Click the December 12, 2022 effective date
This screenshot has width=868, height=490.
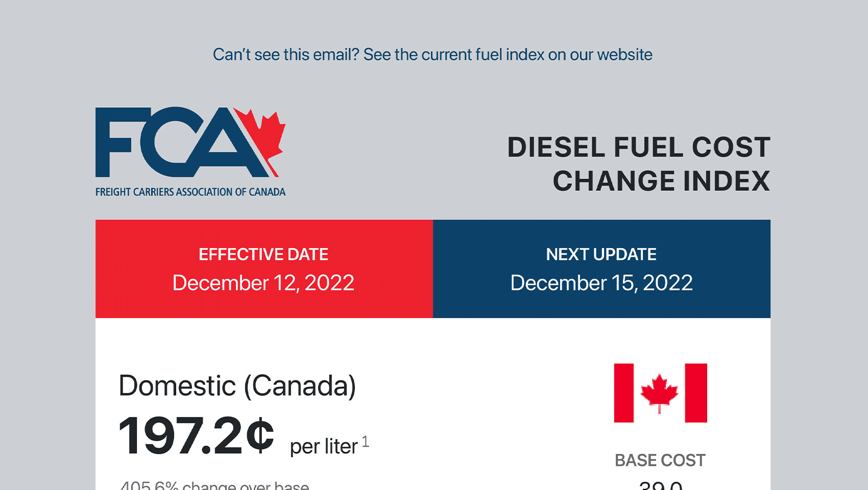coord(263,283)
